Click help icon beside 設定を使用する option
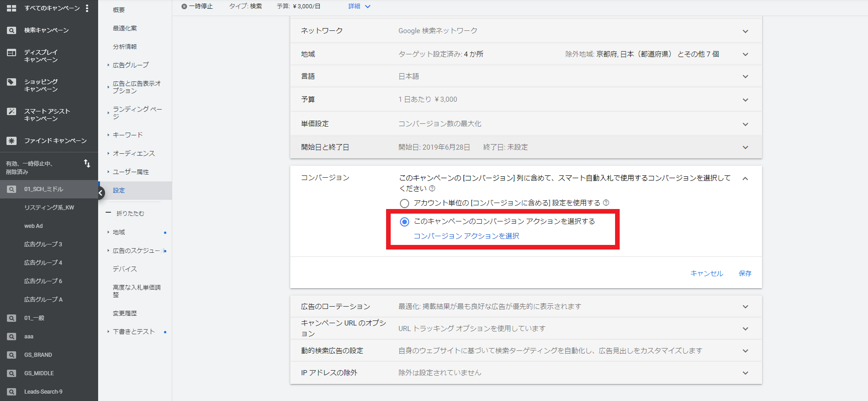Image resolution: width=868 pixels, height=401 pixels. click(x=606, y=203)
